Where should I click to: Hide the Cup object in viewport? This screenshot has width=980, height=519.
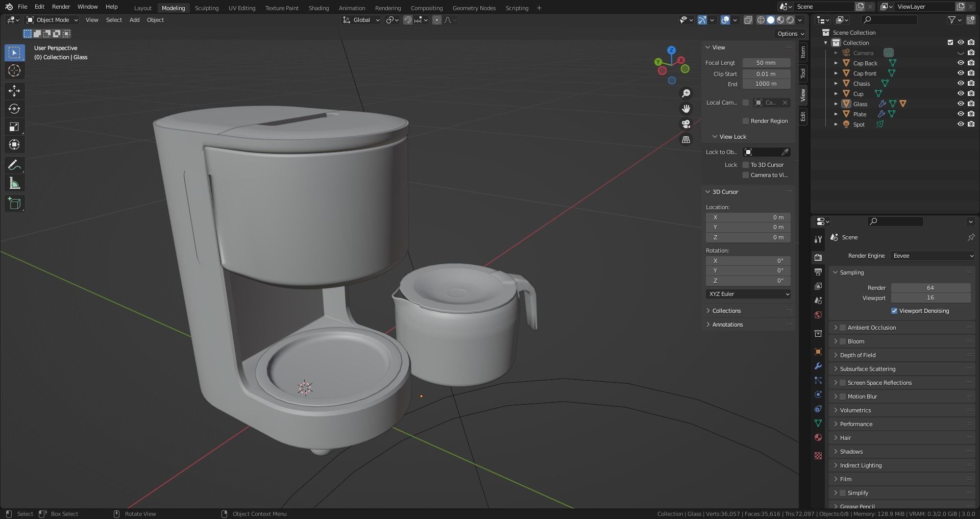point(961,93)
